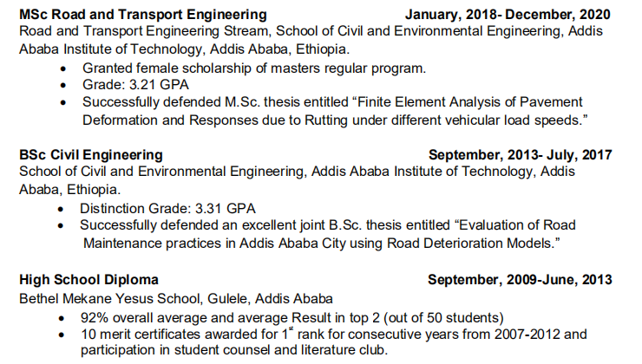Image resolution: width=642 pixels, height=364 pixels.
Task: Click the "Granted female scholarship" bullet line
Action: [253, 67]
